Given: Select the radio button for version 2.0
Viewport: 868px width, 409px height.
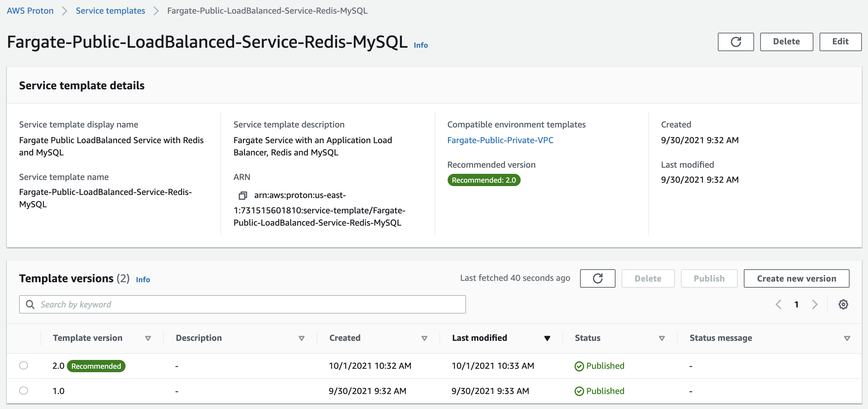Looking at the screenshot, I should (x=24, y=365).
